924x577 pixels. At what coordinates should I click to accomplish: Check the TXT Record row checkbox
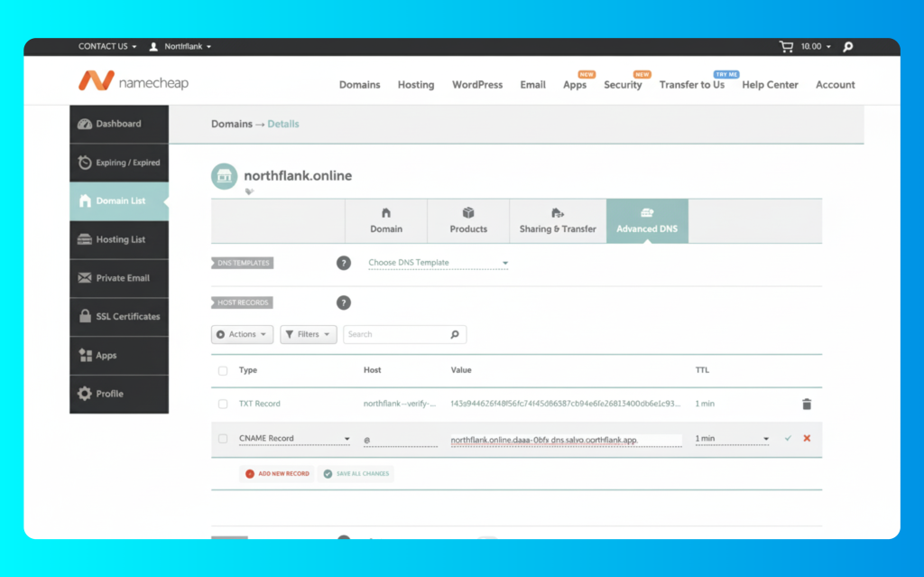[x=223, y=405]
